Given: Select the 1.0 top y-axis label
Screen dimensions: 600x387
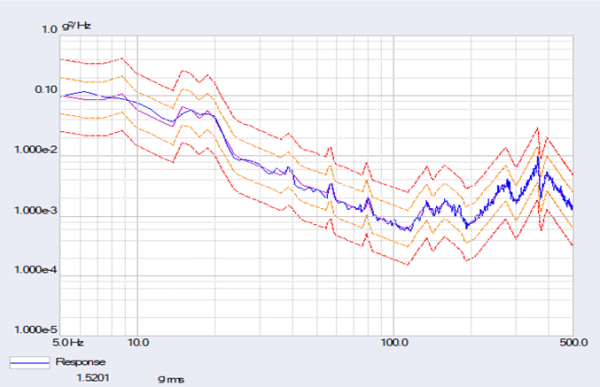Looking at the screenshot, I should 49,29.
